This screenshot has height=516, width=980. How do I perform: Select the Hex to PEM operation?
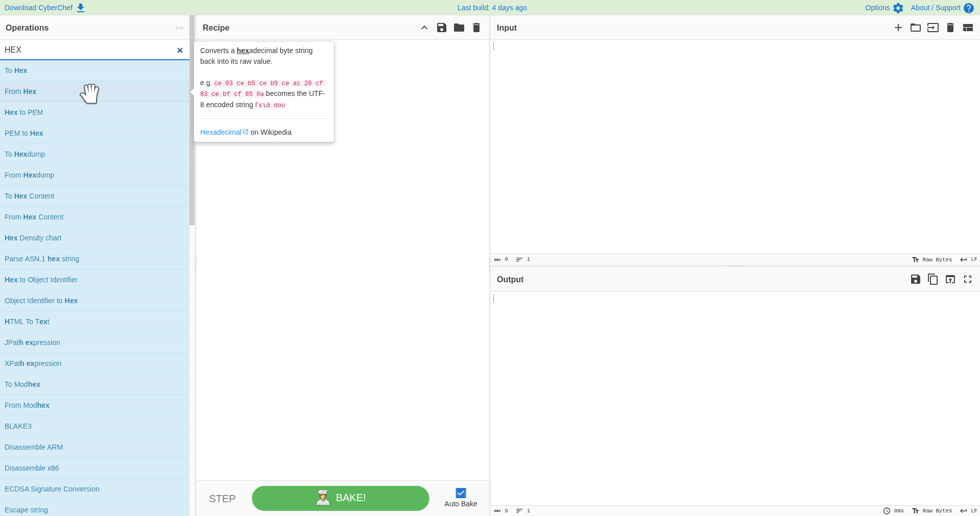point(94,112)
